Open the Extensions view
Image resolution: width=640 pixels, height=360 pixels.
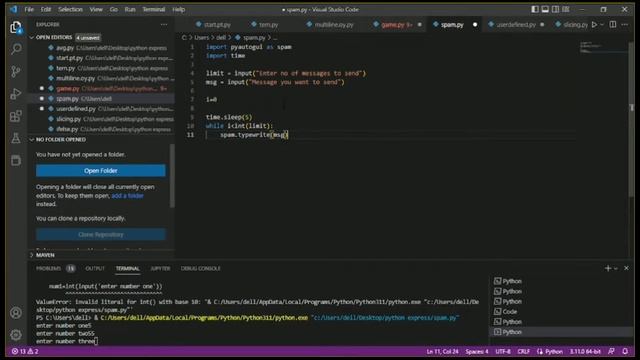[16, 116]
